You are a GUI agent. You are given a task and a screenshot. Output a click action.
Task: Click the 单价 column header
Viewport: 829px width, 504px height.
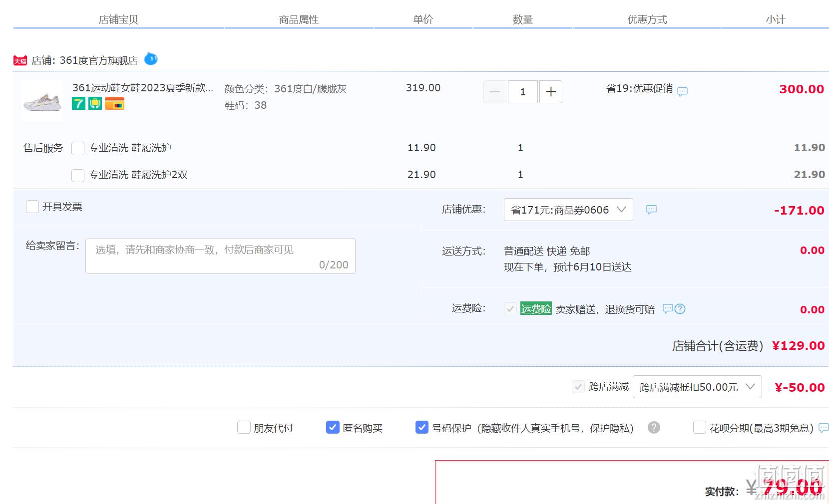pyautogui.click(x=423, y=19)
